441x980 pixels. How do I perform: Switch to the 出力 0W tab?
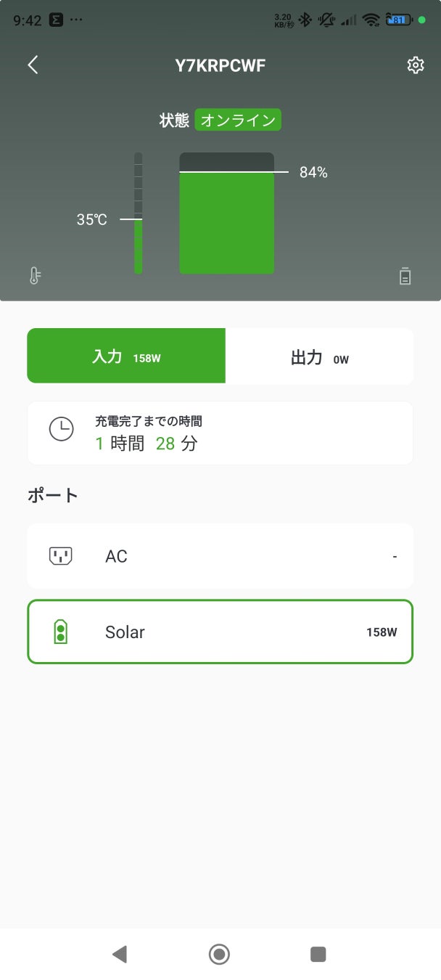319,356
